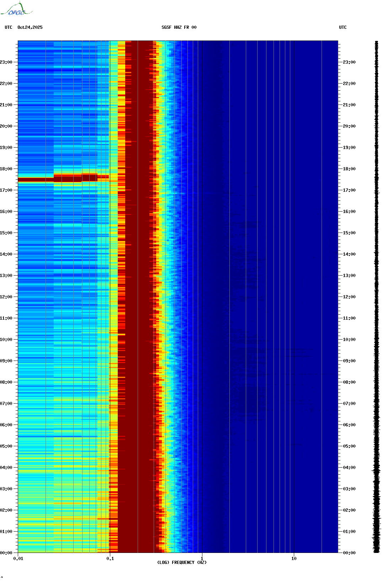Click 08:00 on the left time axis

coord(6,382)
